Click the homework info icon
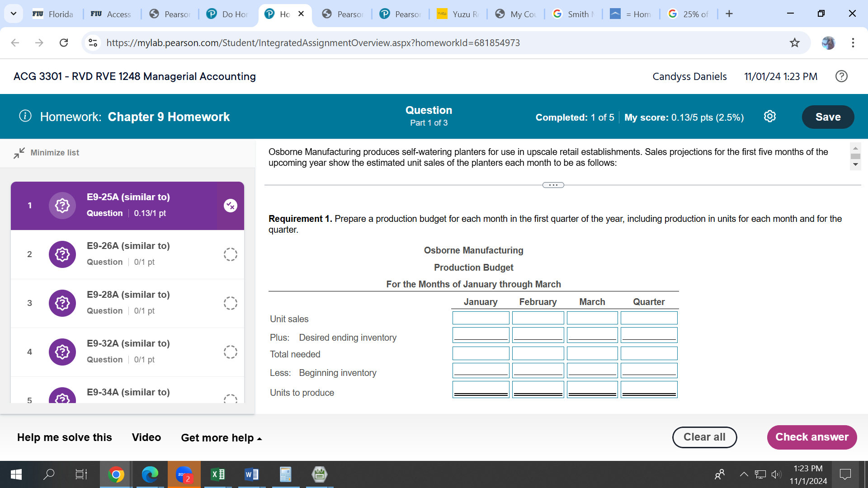Viewport: 868px width, 488px height. (25, 116)
